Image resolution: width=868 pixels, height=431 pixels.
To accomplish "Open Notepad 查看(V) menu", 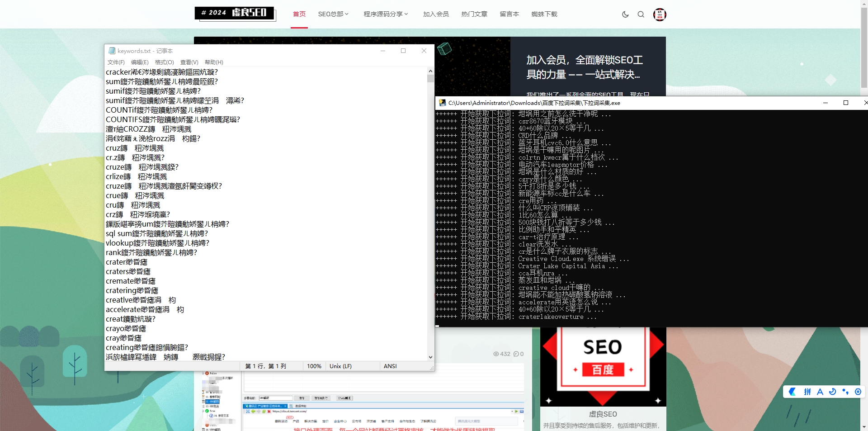I will point(189,62).
